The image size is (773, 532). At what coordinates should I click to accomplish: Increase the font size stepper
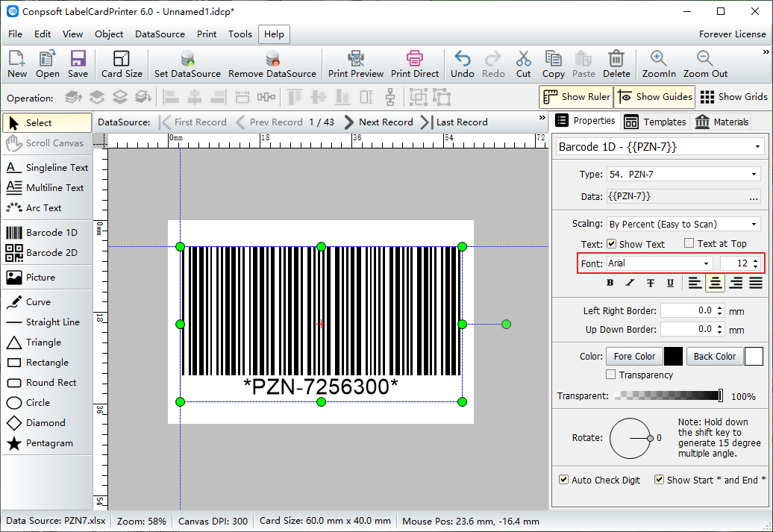point(756,260)
